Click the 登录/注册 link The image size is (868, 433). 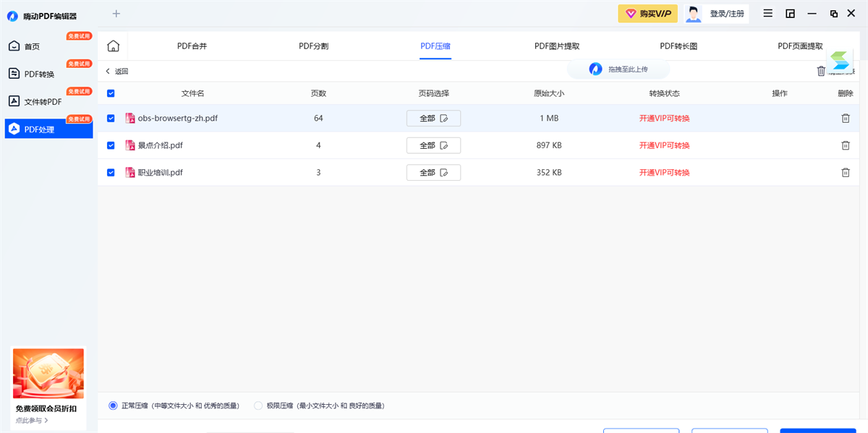tap(727, 14)
